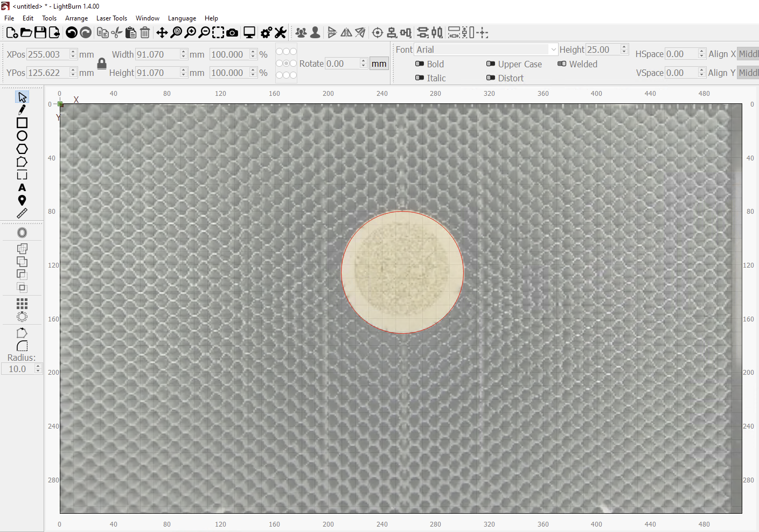This screenshot has height=532, width=759.
Task: Open the Laser Tools menu
Action: tap(112, 18)
